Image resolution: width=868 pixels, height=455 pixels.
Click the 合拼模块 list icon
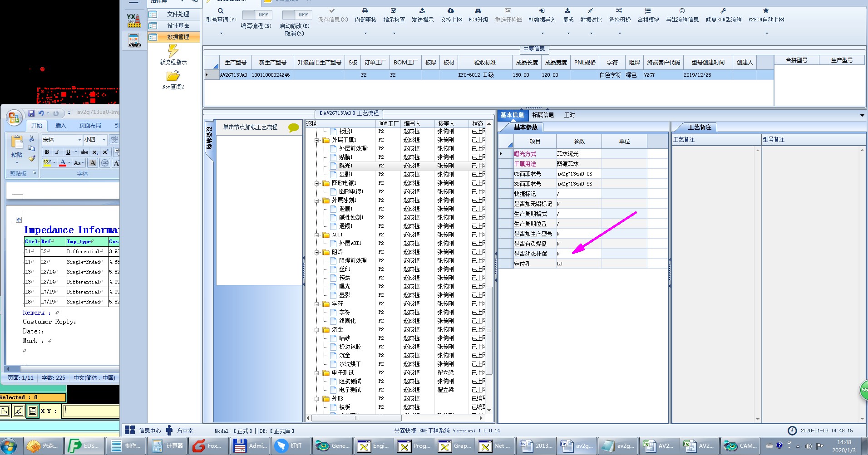point(648,10)
